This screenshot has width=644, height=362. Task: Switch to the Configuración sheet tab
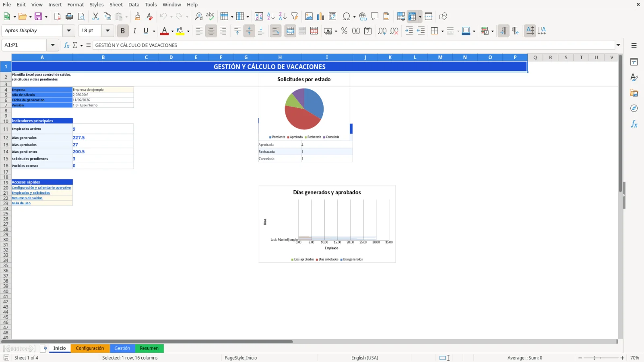[x=90, y=348]
